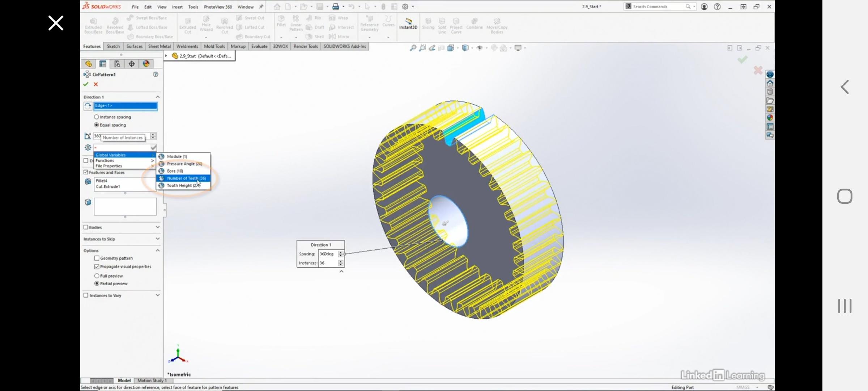The height and width of the screenshot is (391, 868).
Task: Open the FeatureManager design tree tab
Action: tap(88, 64)
